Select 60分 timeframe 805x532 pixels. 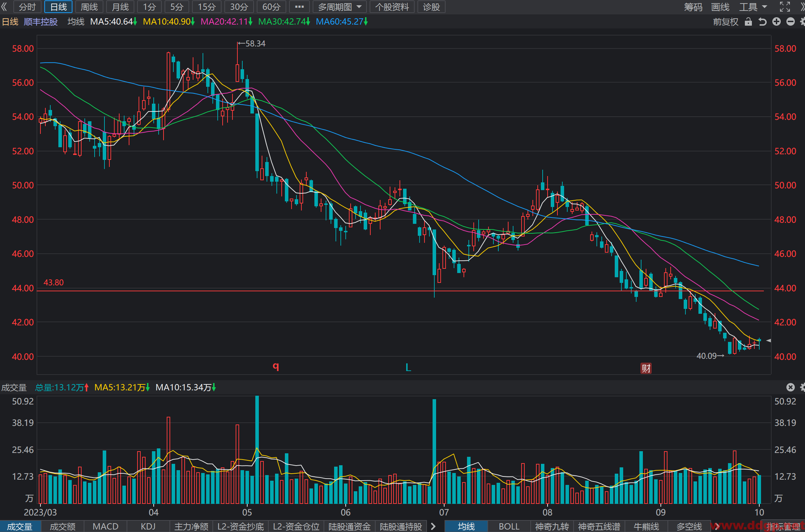tap(271, 7)
